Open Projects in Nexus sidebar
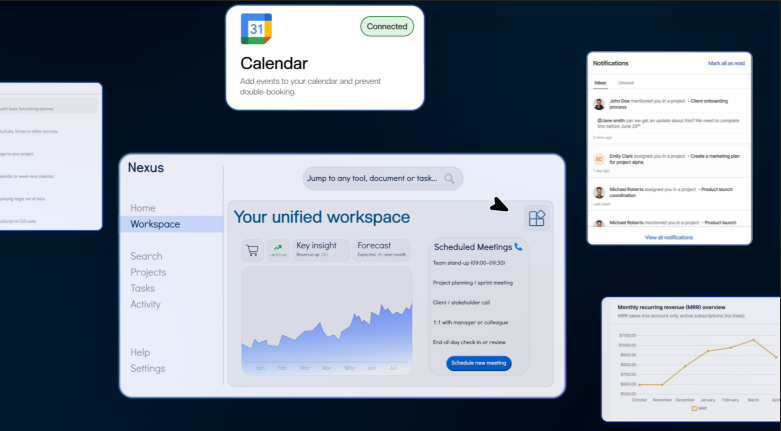 [148, 272]
